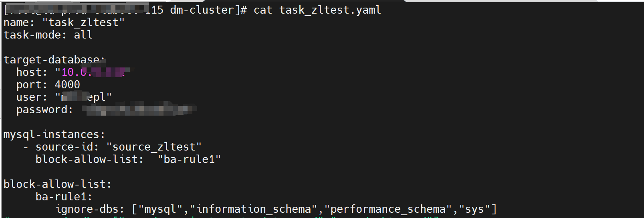Viewport: 644px width, 218px height.
Task: Click the "ba-rule1" quoted value
Action: (189, 159)
